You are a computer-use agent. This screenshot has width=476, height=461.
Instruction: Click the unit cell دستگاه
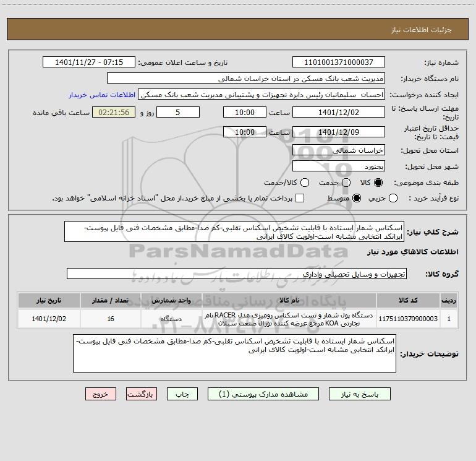point(171,319)
